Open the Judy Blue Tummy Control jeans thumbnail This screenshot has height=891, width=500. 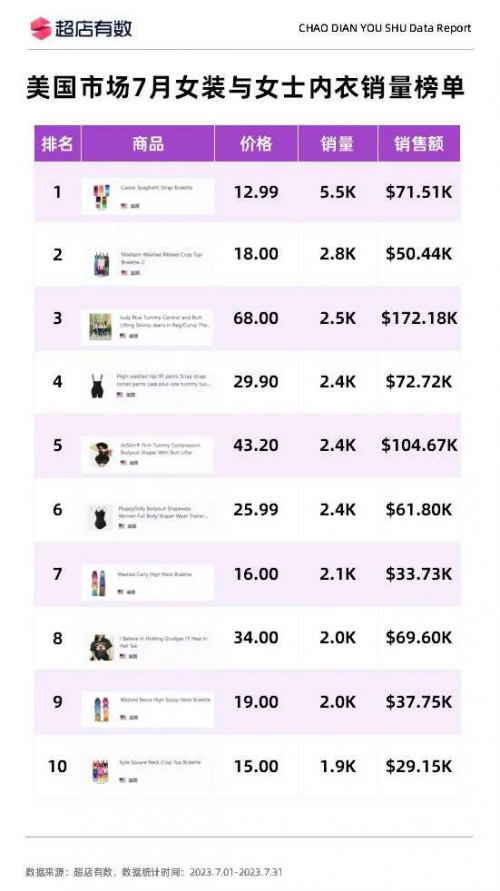tap(101, 327)
